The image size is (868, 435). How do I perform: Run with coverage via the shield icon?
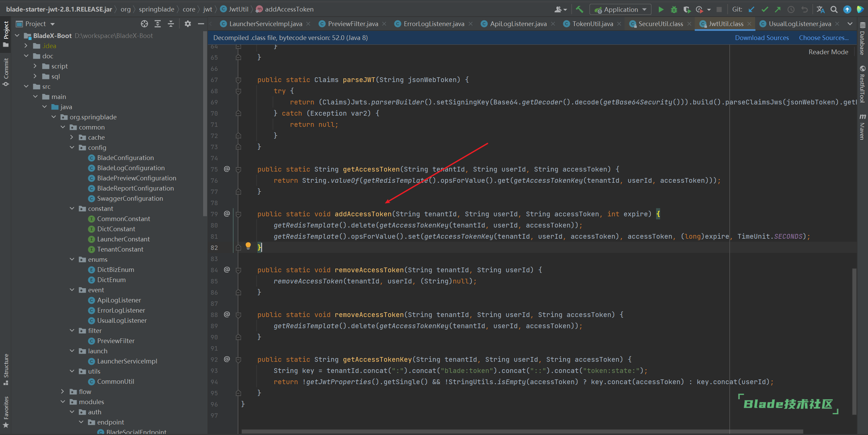pos(687,9)
